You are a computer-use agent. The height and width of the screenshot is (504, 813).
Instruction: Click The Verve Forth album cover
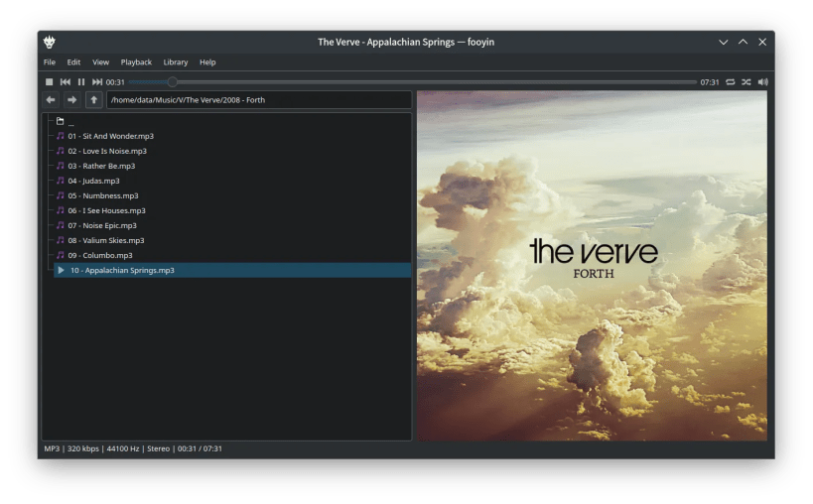pos(592,266)
